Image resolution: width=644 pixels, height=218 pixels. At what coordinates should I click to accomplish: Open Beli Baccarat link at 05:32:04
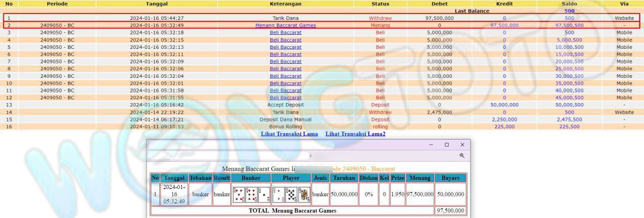click(x=286, y=76)
